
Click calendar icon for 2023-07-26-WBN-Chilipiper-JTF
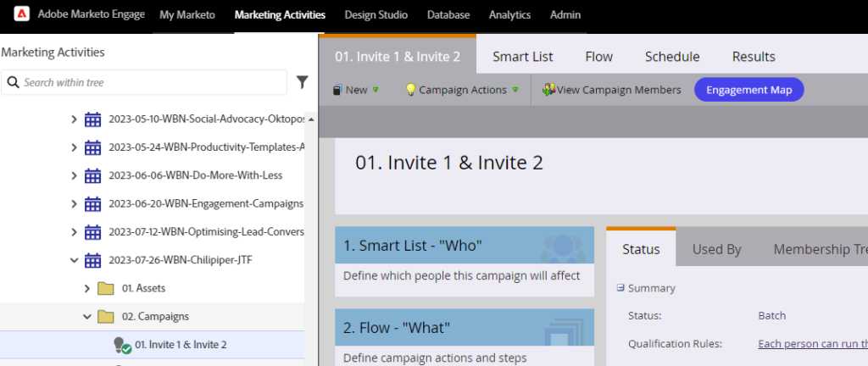(93, 260)
